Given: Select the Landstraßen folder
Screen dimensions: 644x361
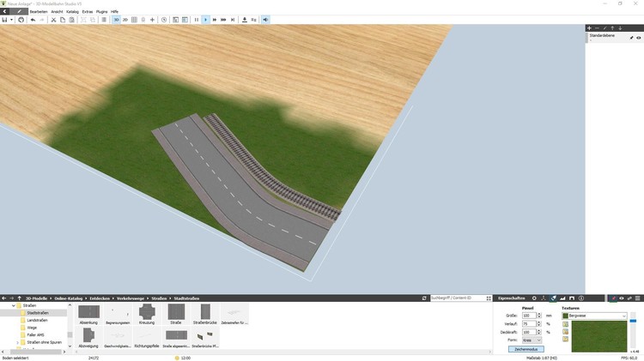Looking at the screenshot, I should click(37, 321).
